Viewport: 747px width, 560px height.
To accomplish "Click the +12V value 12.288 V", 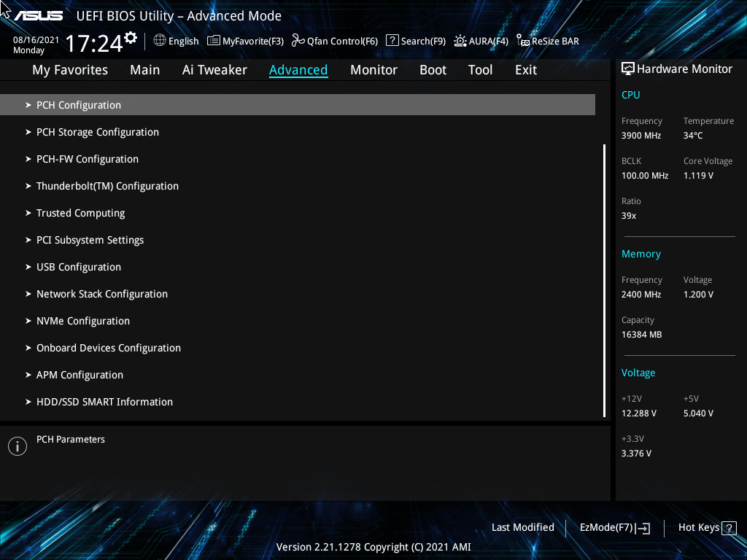I will pos(639,413).
